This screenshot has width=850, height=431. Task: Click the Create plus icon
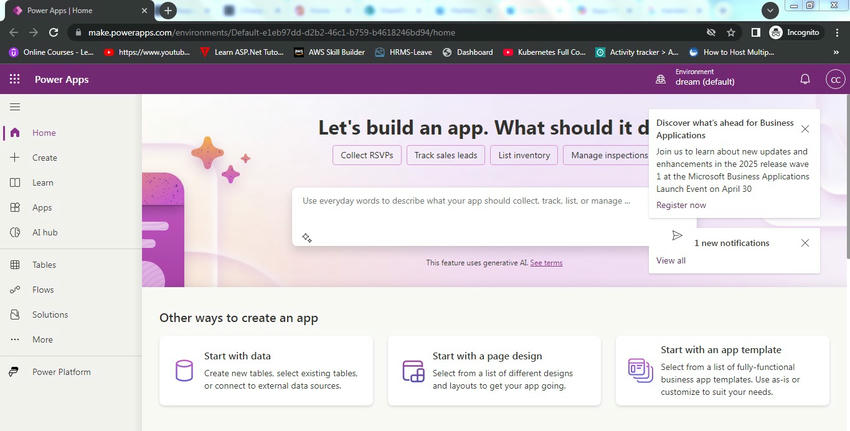tap(15, 157)
